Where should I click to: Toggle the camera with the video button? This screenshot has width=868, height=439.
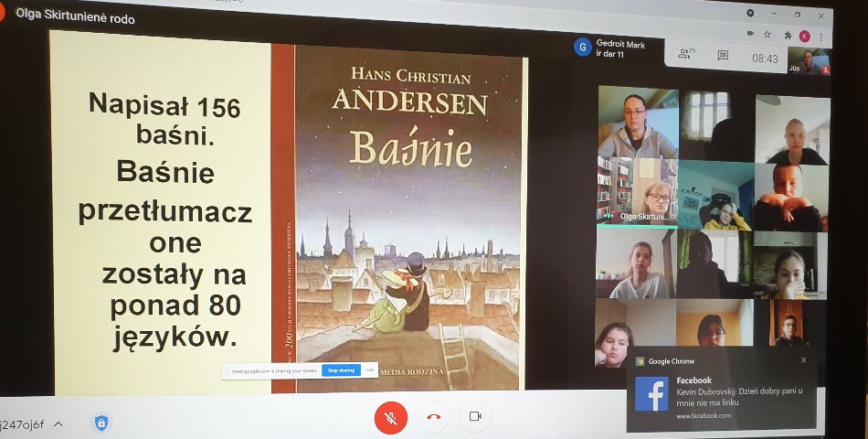[x=475, y=416]
